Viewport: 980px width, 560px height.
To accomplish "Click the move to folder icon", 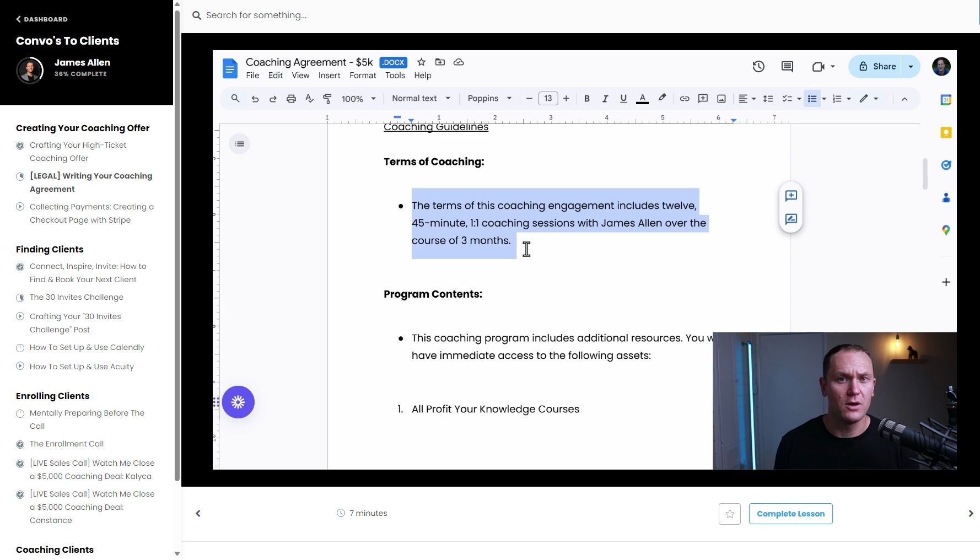I will [x=440, y=62].
